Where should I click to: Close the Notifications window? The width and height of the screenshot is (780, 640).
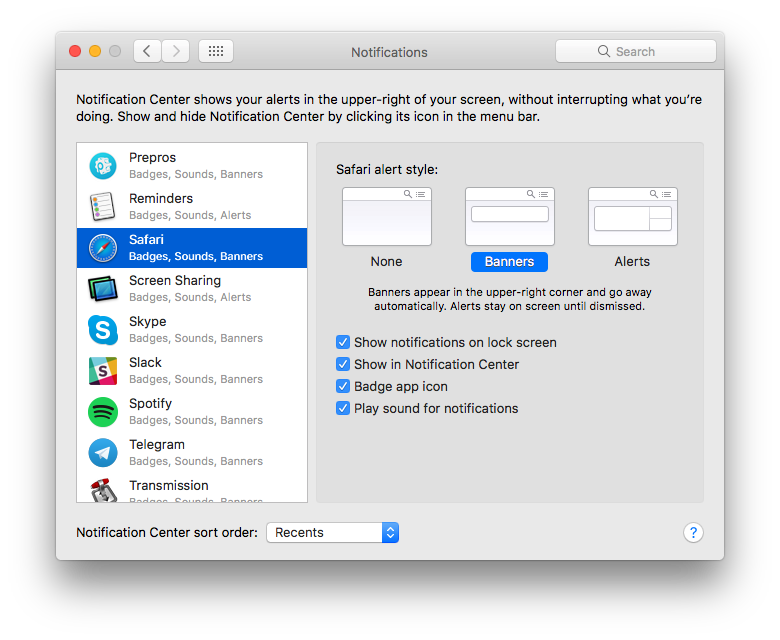click(x=75, y=51)
